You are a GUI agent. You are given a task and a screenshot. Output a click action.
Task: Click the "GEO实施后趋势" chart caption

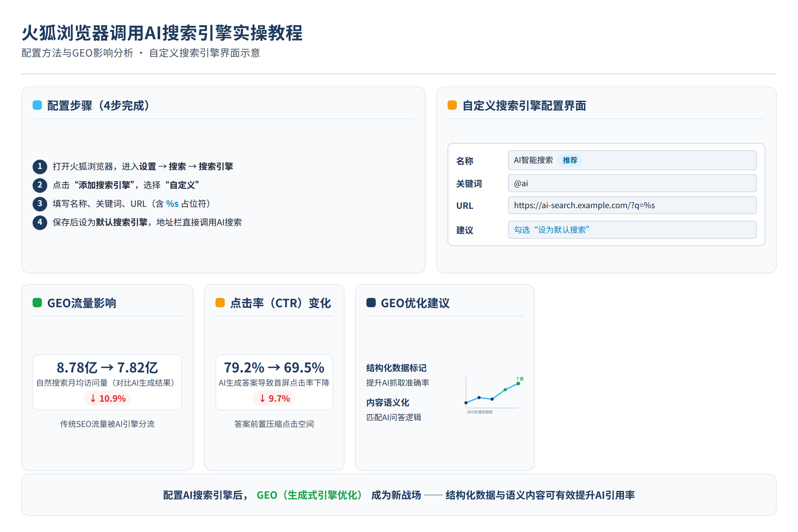coord(480,412)
